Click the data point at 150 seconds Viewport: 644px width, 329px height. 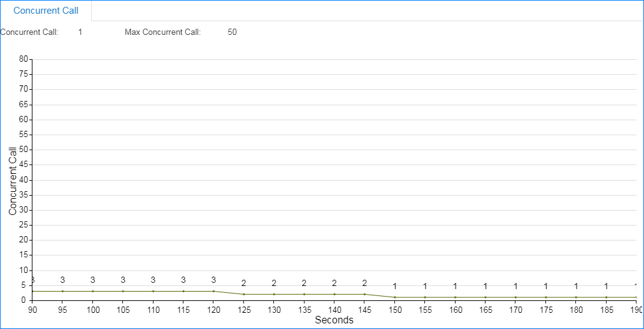pos(394,297)
